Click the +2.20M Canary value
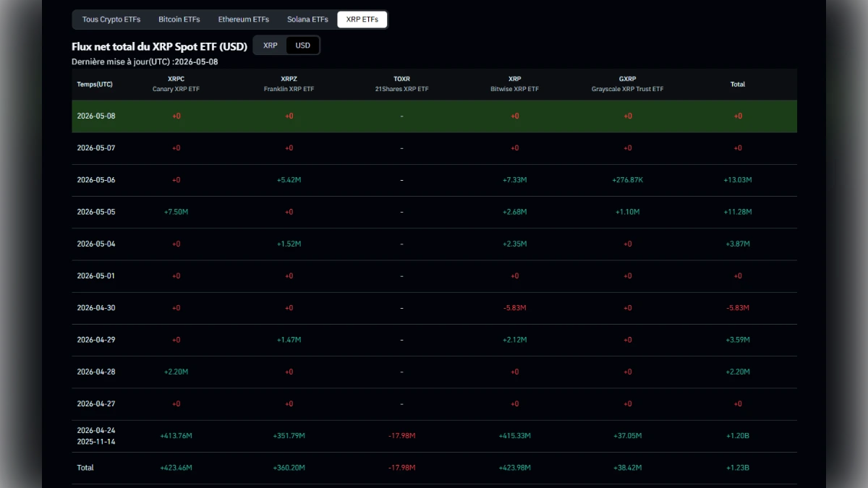The height and width of the screenshot is (488, 868). click(x=176, y=372)
